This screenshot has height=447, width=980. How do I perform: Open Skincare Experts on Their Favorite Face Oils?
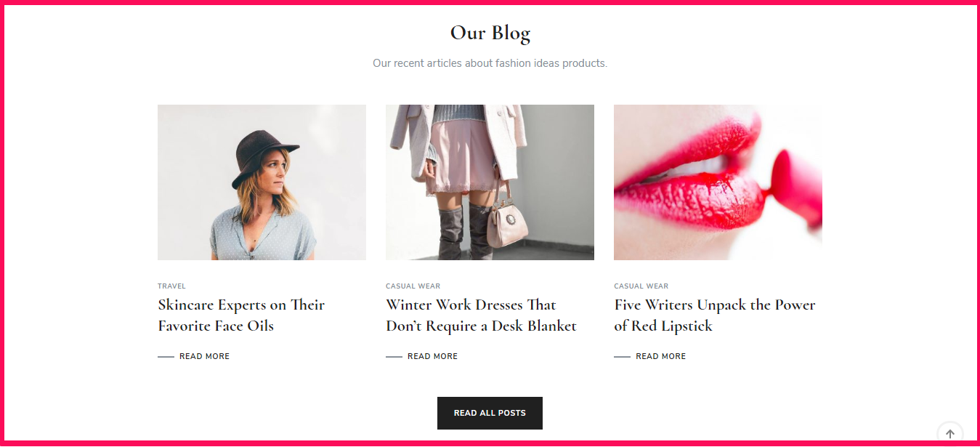pos(241,315)
